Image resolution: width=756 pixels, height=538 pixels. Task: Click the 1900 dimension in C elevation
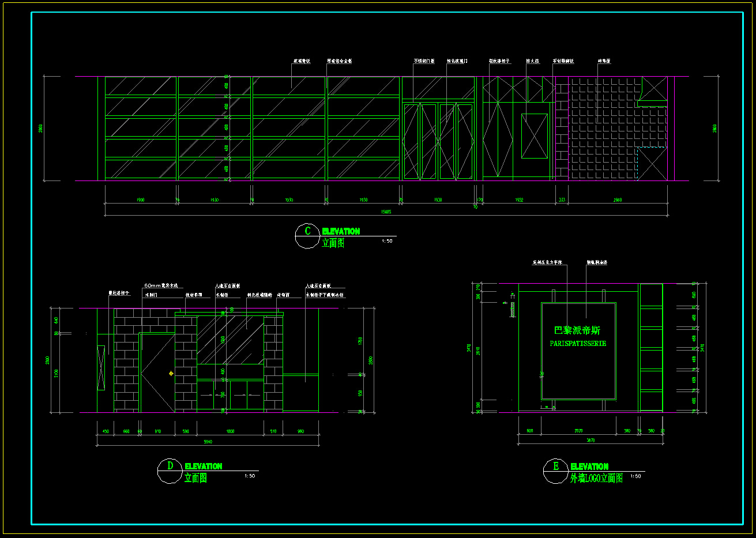click(140, 200)
